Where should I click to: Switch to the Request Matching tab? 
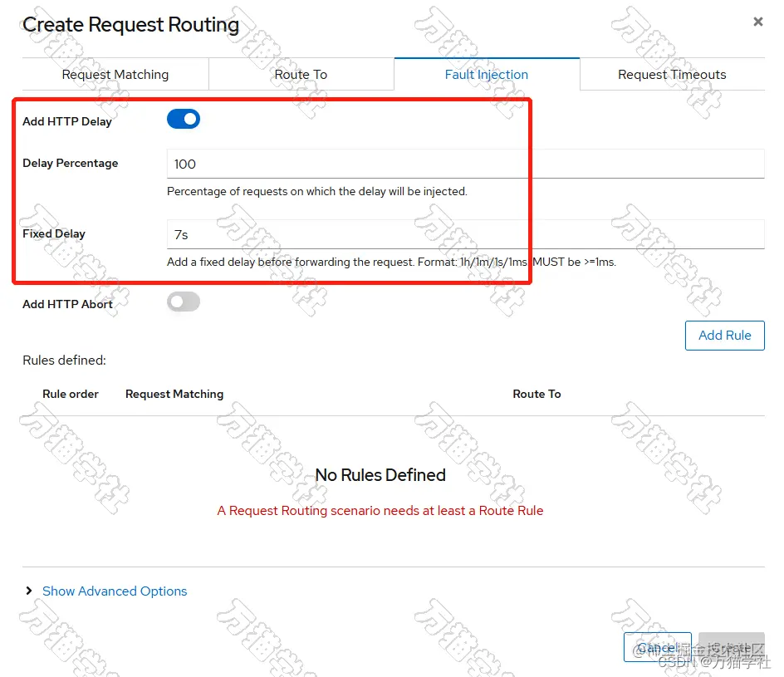coord(115,75)
